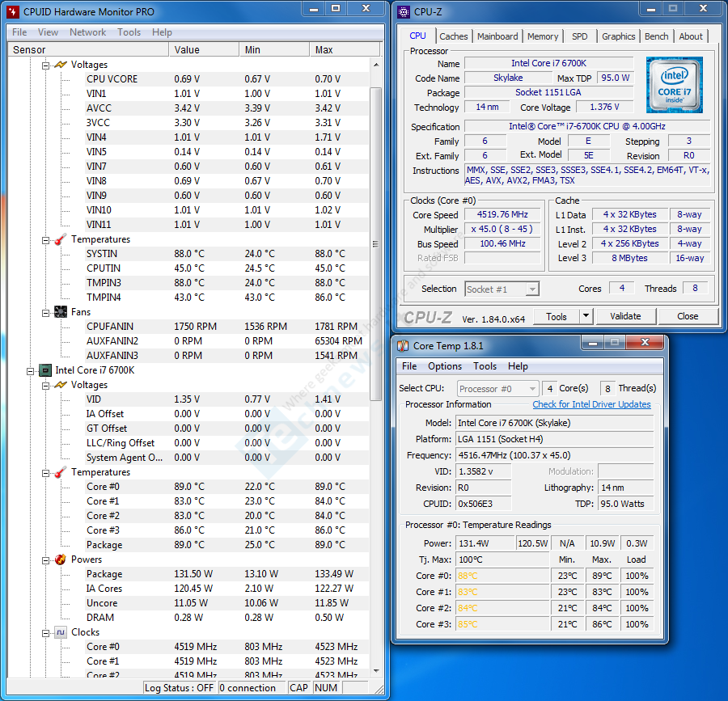Collapse the Intel Core i7 6700K node

click(x=30, y=370)
